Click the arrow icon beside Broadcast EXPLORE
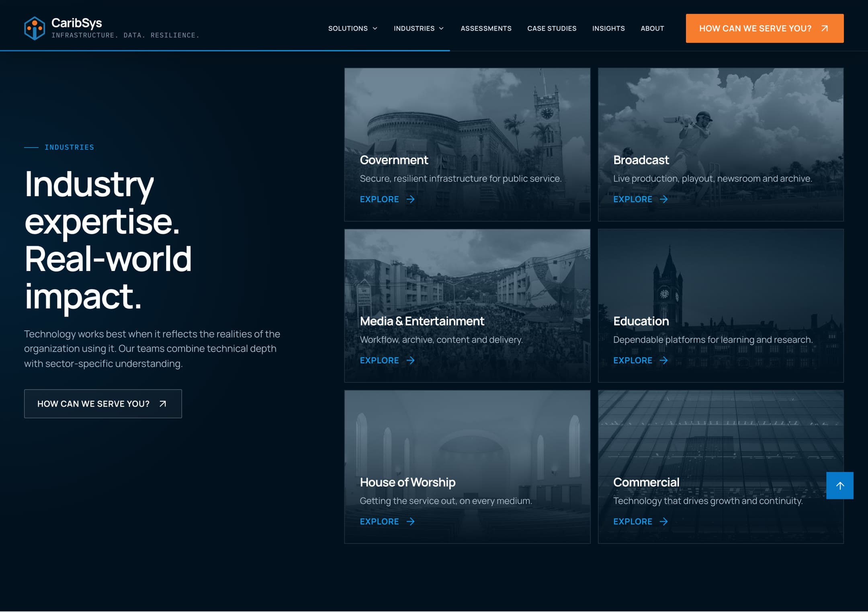The width and height of the screenshot is (868, 612). coord(663,199)
